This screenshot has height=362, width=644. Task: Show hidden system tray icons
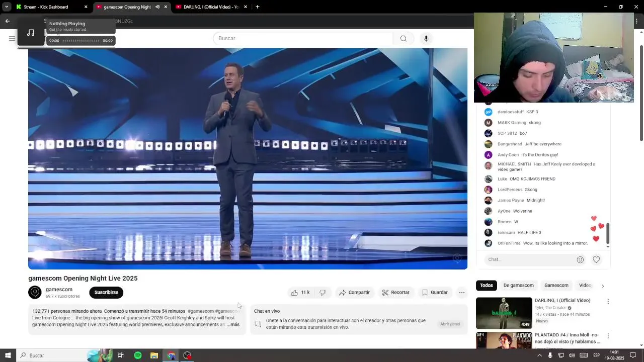click(x=539, y=355)
